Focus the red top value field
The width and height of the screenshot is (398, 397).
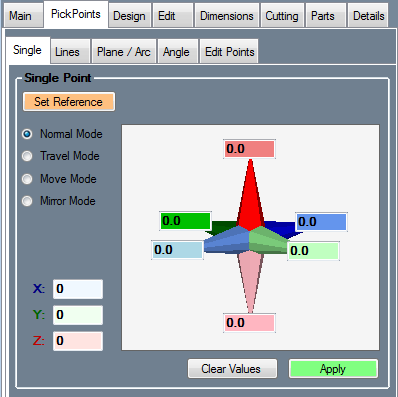click(x=249, y=149)
